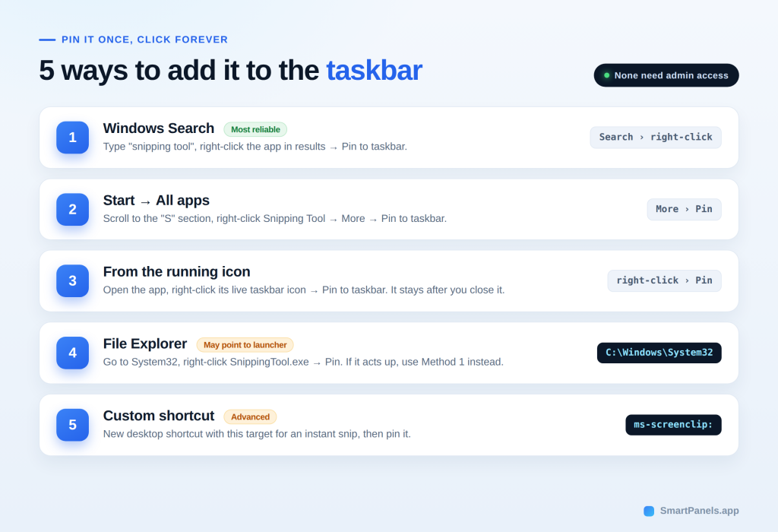
Task: Click the blue number 2 badge
Action: (x=72, y=210)
